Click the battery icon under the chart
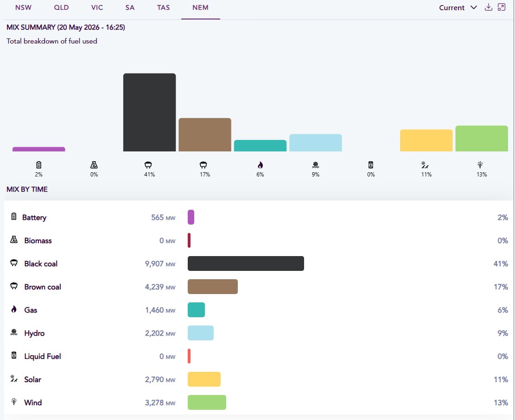Viewport: 515px width, 420px height. tap(39, 165)
